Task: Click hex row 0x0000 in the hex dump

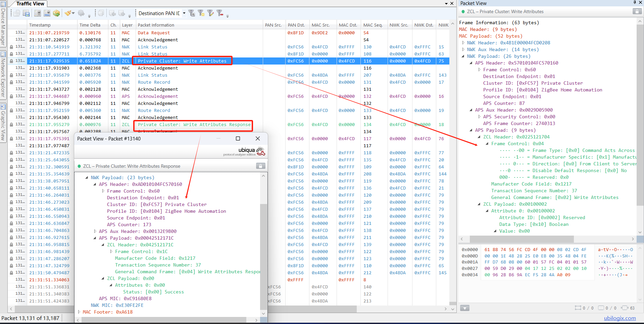Action: 547,249
